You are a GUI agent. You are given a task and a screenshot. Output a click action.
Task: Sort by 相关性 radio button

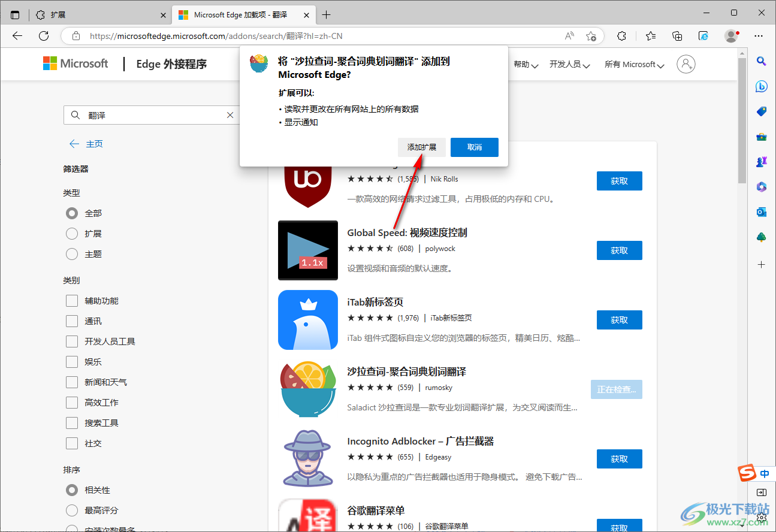72,490
